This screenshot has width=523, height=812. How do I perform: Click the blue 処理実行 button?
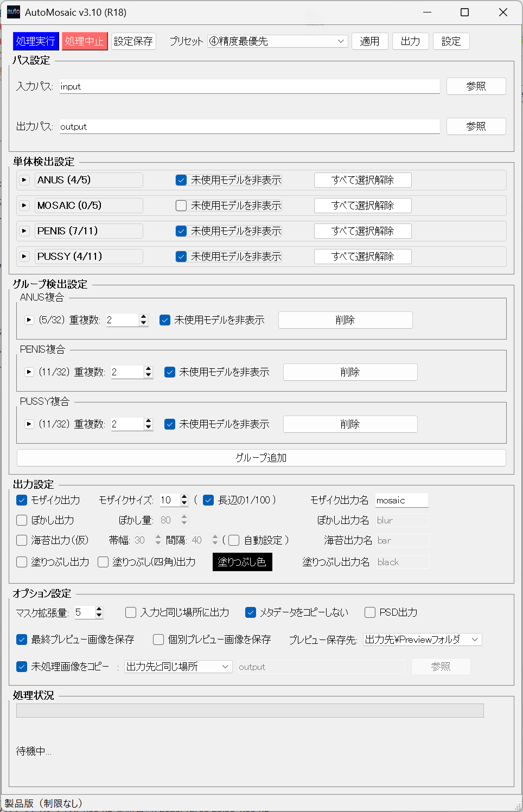point(35,41)
